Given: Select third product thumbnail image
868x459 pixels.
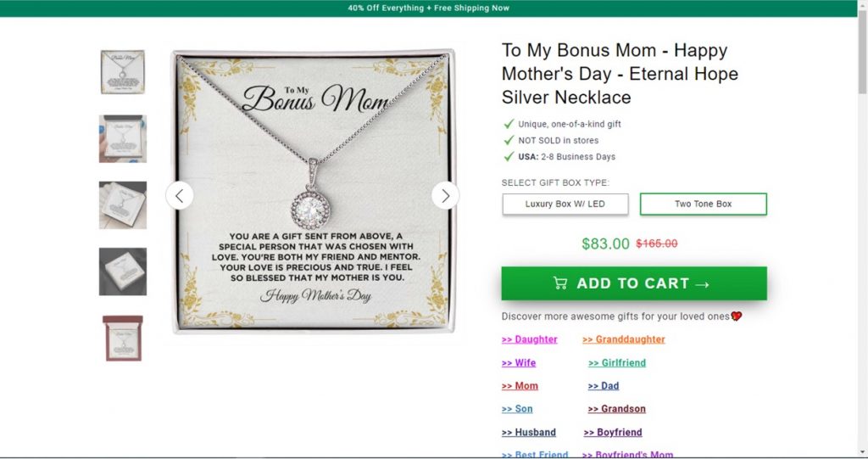Looking at the screenshot, I should (123, 204).
